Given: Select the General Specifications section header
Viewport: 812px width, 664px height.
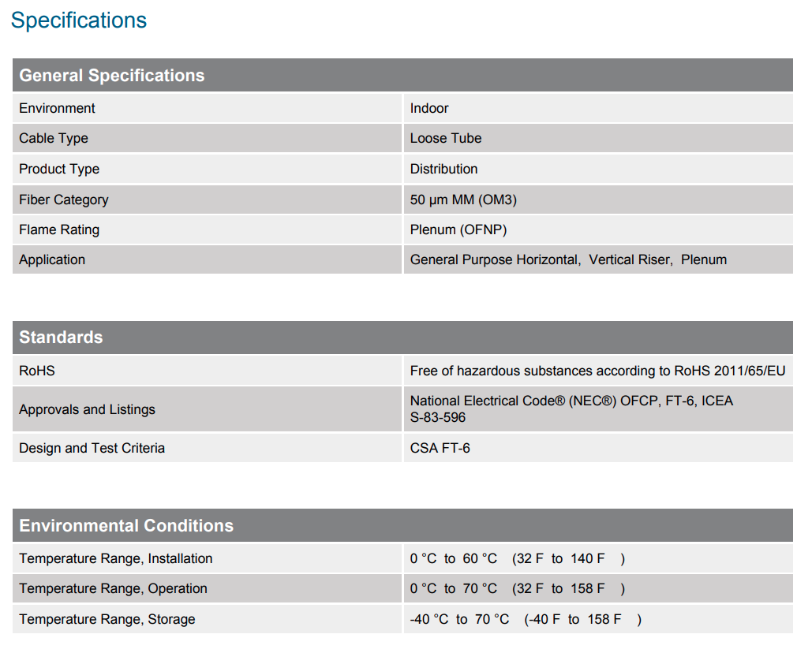Looking at the screenshot, I should tap(402, 75).
